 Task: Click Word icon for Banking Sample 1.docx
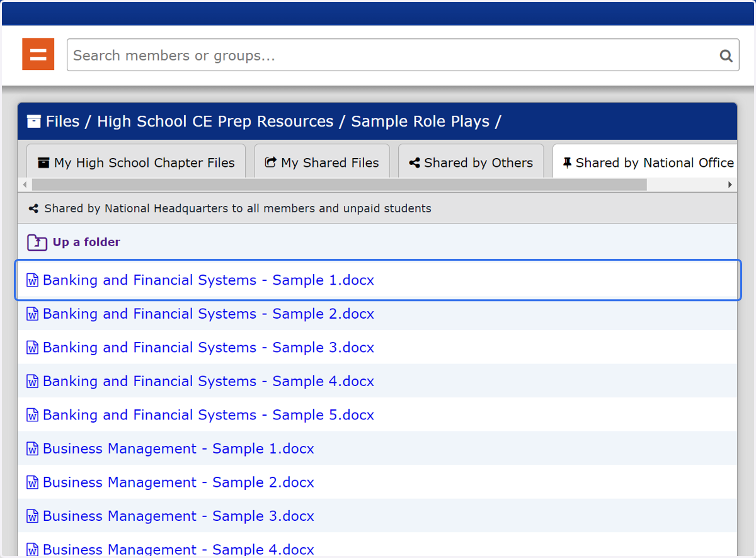click(x=32, y=280)
